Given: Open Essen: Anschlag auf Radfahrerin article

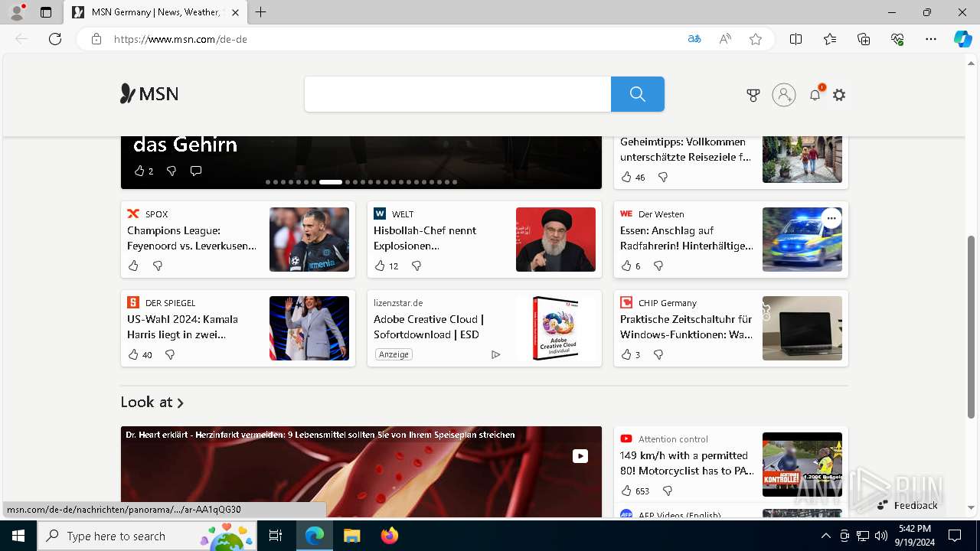Looking at the screenshot, I should 687,238.
